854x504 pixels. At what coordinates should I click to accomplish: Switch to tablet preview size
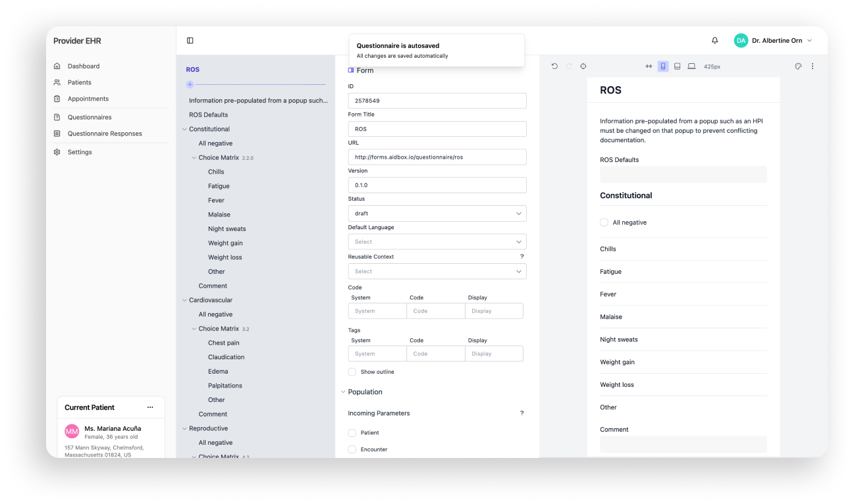[x=677, y=66]
